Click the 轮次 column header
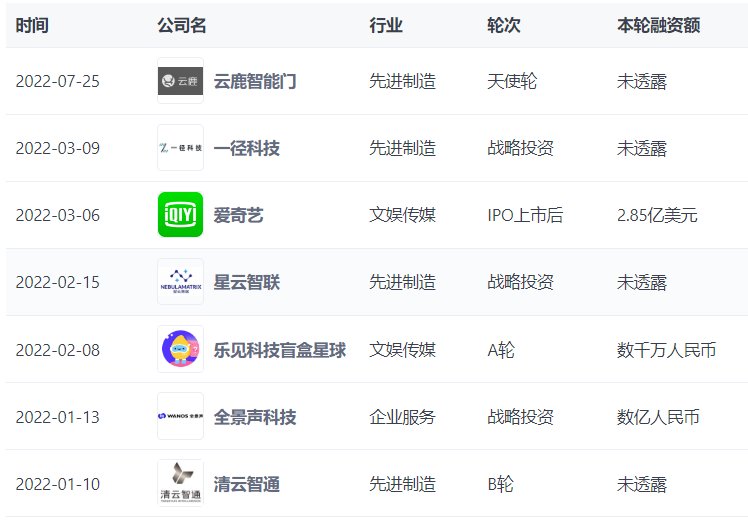This screenshot has height=524, width=748. (x=504, y=25)
